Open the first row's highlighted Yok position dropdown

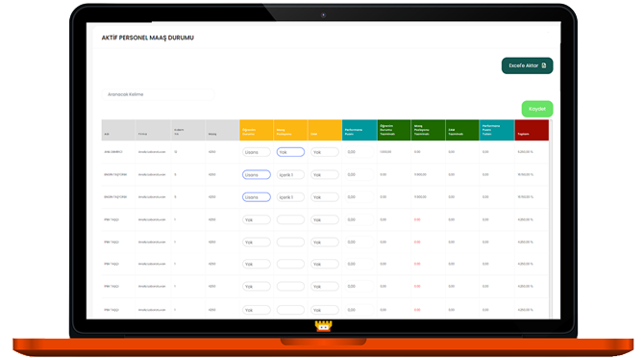(x=290, y=152)
